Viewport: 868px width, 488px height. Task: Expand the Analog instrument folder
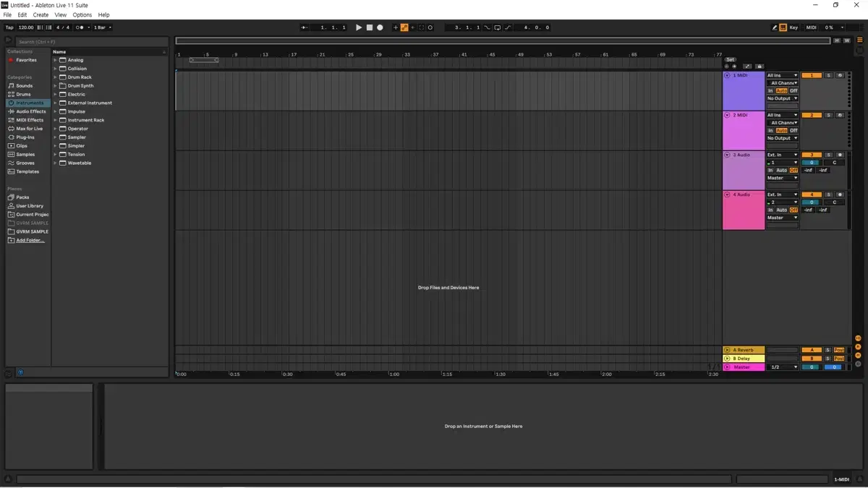click(x=55, y=60)
